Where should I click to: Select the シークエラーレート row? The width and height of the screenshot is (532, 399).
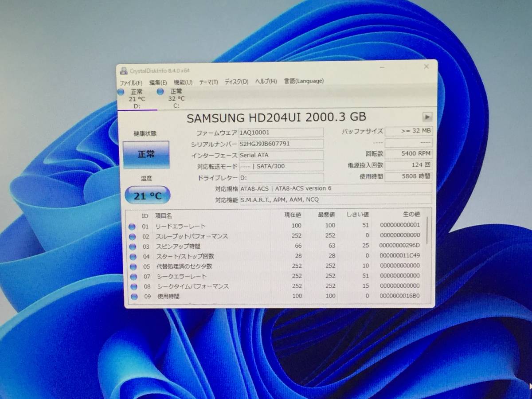coord(275,276)
